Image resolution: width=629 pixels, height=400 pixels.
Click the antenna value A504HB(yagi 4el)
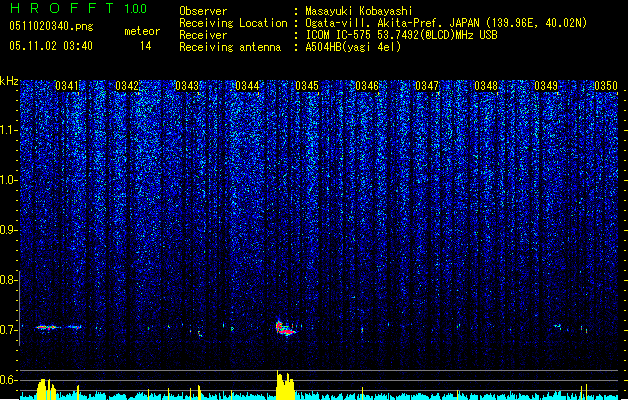(x=353, y=47)
